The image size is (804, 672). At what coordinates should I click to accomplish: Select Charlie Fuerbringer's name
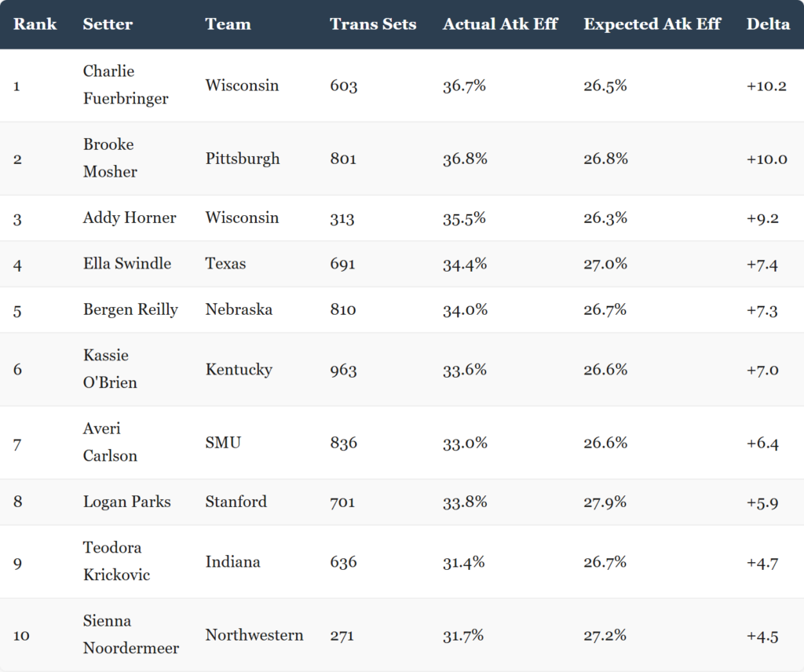pos(126,85)
